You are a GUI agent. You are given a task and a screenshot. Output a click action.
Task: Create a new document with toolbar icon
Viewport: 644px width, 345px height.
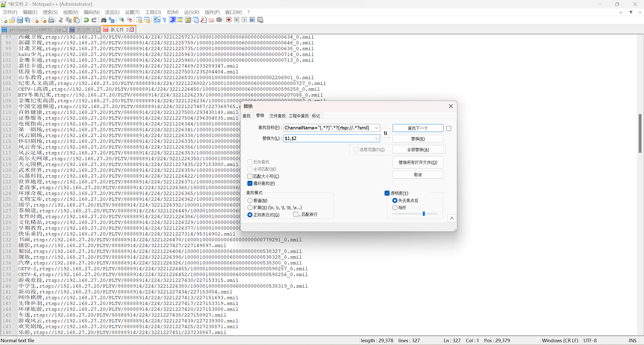tap(4, 20)
